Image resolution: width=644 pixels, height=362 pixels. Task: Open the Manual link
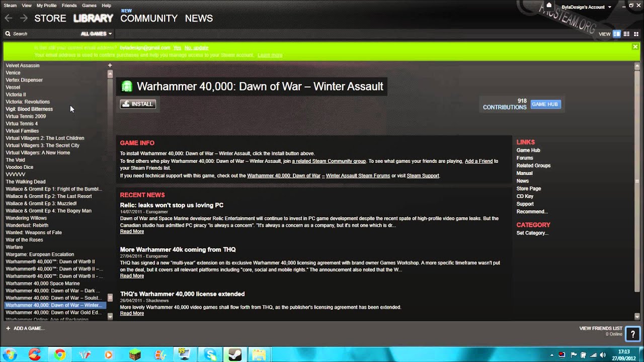click(524, 173)
